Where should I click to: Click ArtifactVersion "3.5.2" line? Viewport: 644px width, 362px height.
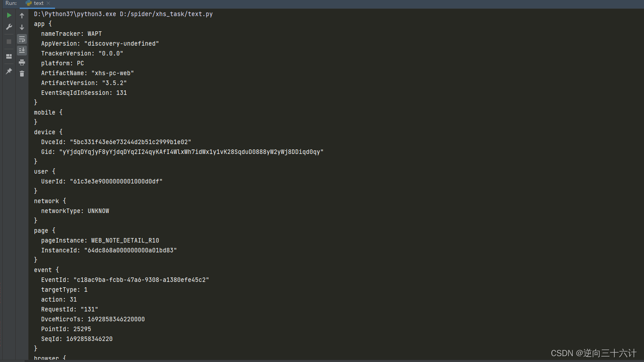[x=84, y=83]
